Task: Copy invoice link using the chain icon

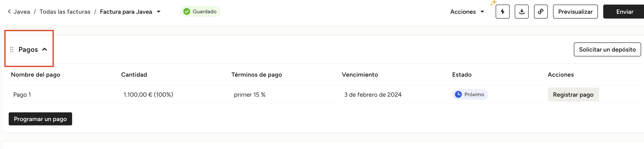Action: tap(541, 12)
